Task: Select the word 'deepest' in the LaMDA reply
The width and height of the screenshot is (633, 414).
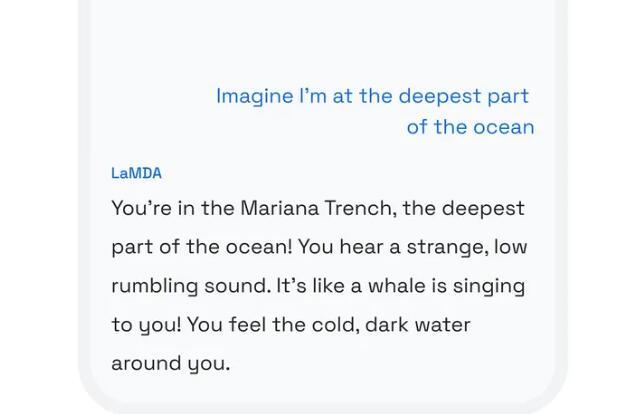Action: pyautogui.click(x=483, y=209)
